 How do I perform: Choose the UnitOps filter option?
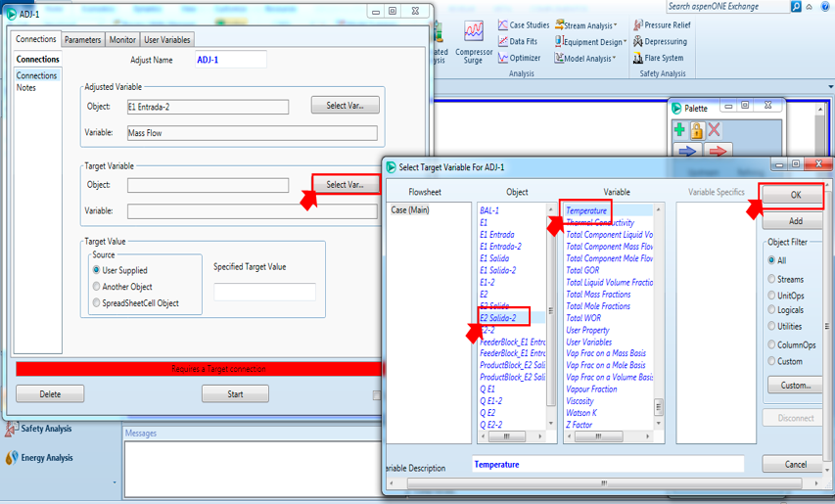click(772, 296)
